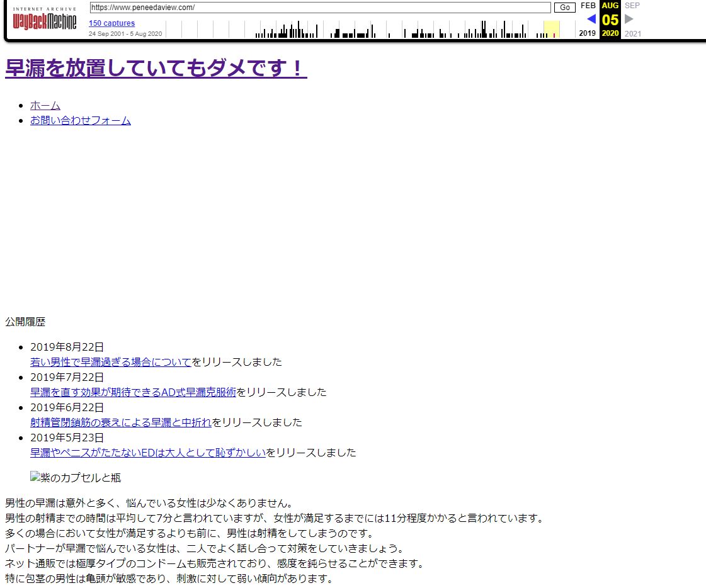Image resolution: width=706 pixels, height=588 pixels.
Task: Go to ホーム in the navigation list
Action: coord(45,105)
